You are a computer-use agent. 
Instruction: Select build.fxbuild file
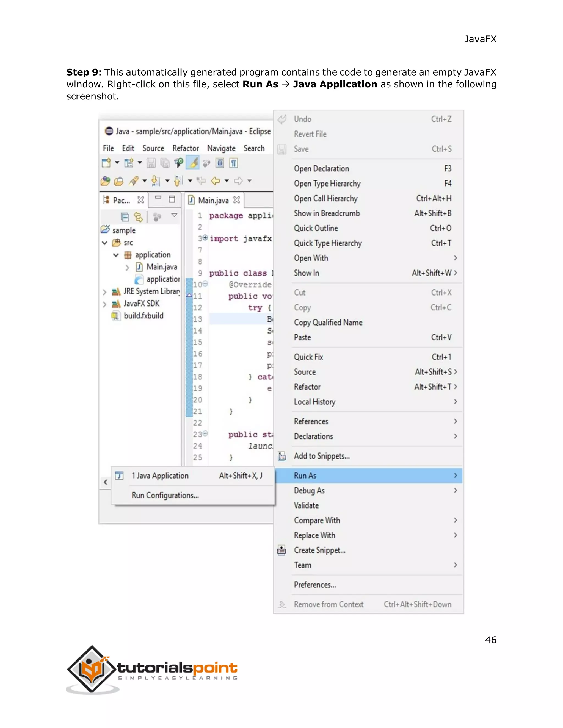point(138,316)
